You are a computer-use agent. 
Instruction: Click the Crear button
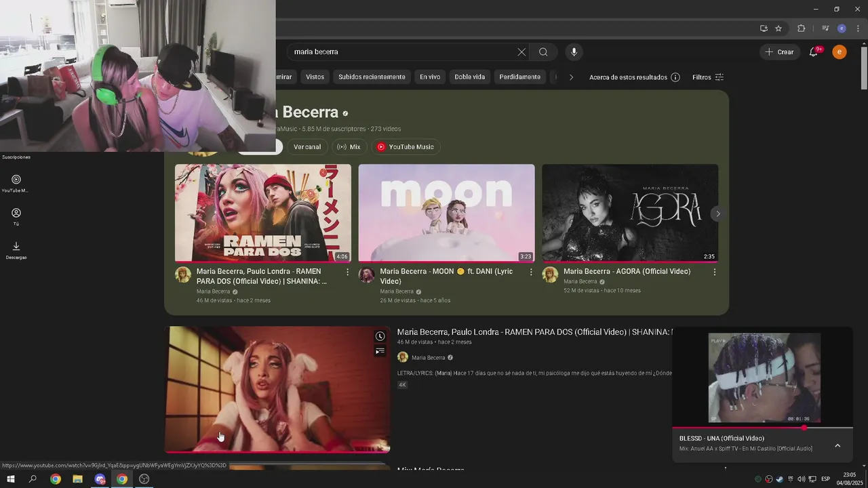779,52
